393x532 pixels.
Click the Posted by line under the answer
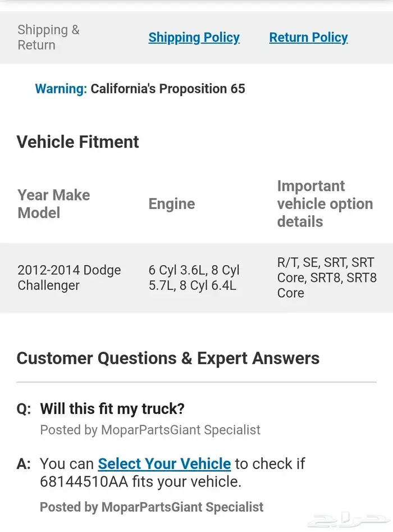pyautogui.click(x=151, y=507)
